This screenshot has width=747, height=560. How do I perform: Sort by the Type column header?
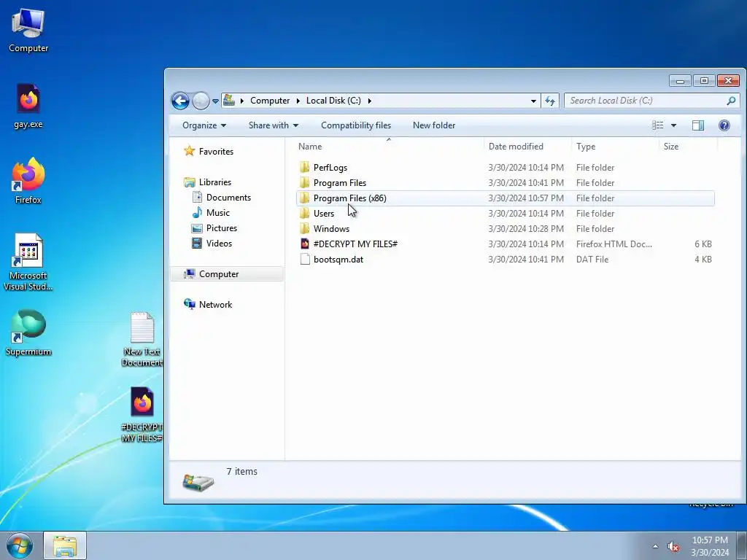[616, 147]
